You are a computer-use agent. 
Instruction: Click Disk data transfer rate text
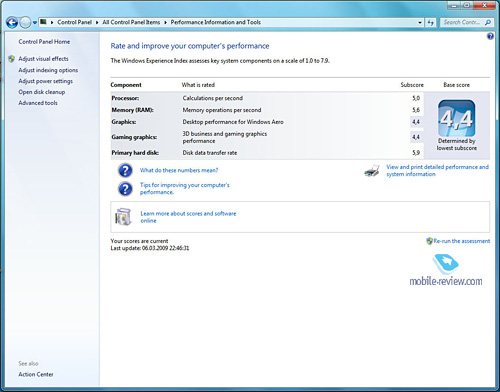pyautogui.click(x=210, y=153)
